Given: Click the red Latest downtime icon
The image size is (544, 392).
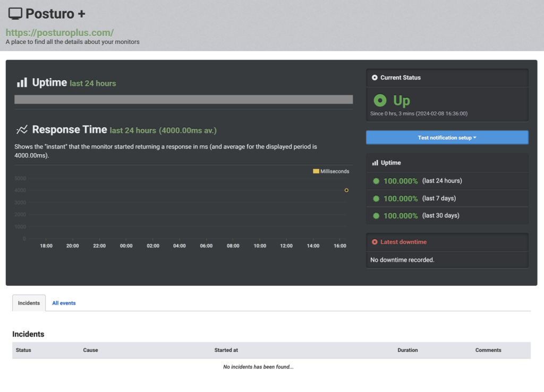Looking at the screenshot, I should tap(375, 242).
